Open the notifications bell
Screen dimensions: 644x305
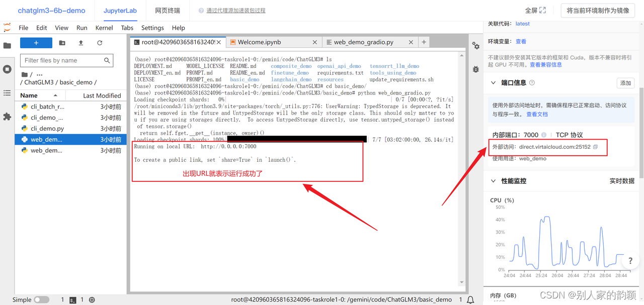click(x=470, y=299)
